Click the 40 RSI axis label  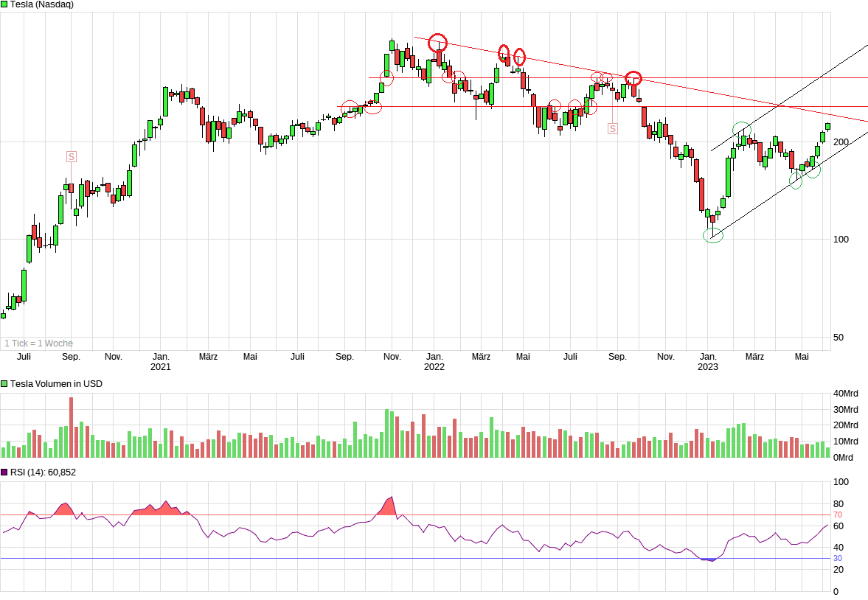click(839, 548)
